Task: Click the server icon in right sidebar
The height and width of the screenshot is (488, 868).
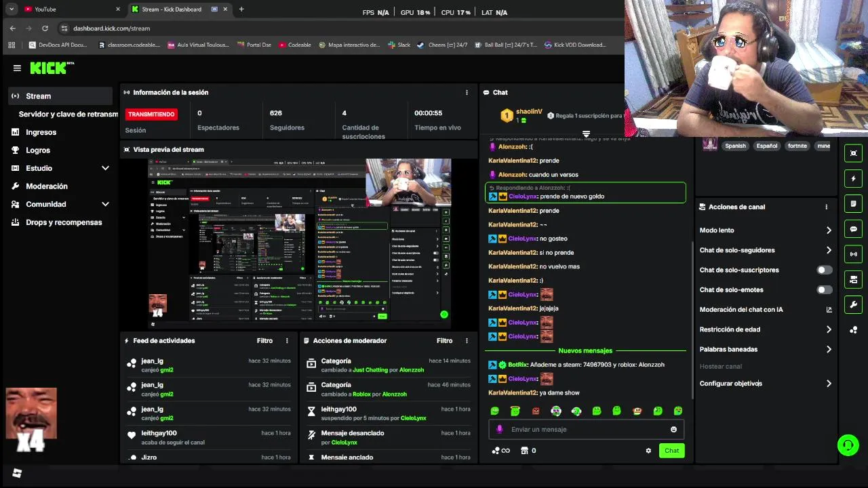Action: coord(854,279)
